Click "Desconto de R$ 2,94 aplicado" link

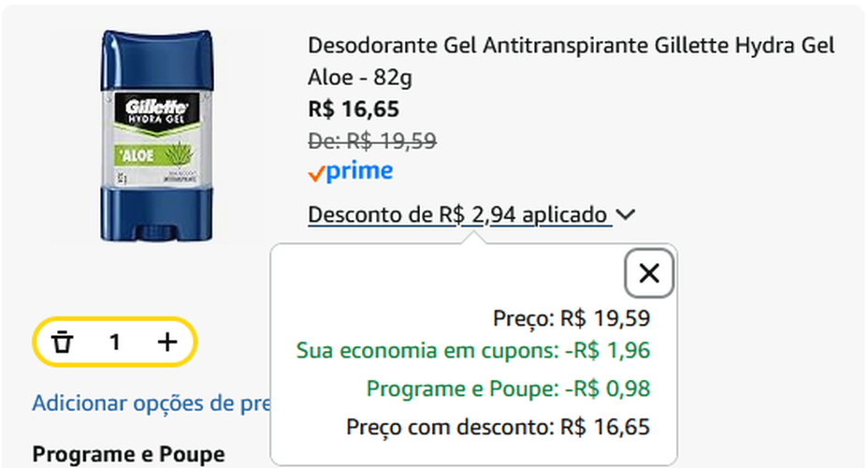(458, 215)
